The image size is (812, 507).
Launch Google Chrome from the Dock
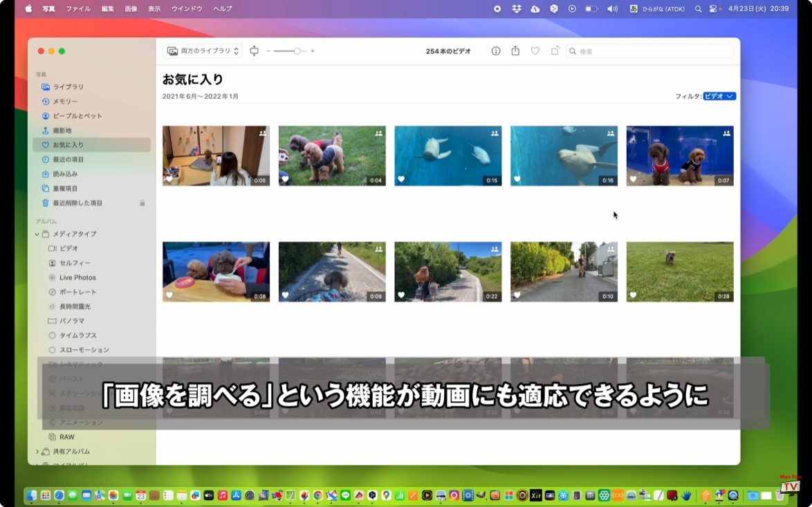pos(317,495)
